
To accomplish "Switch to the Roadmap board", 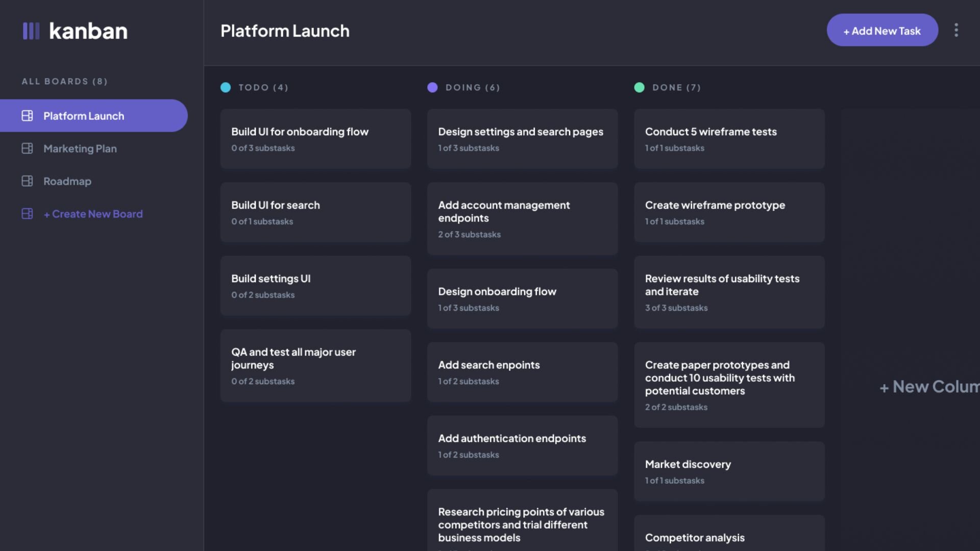I will (x=67, y=181).
